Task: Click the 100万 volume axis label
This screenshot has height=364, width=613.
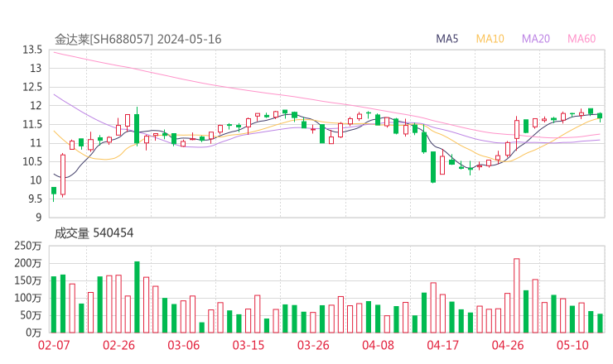Action: point(28,298)
